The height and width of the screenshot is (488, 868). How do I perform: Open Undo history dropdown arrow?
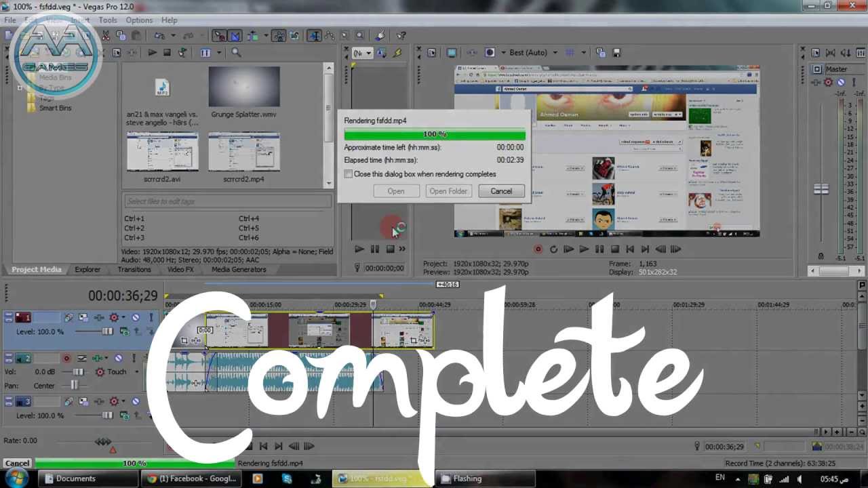point(173,35)
